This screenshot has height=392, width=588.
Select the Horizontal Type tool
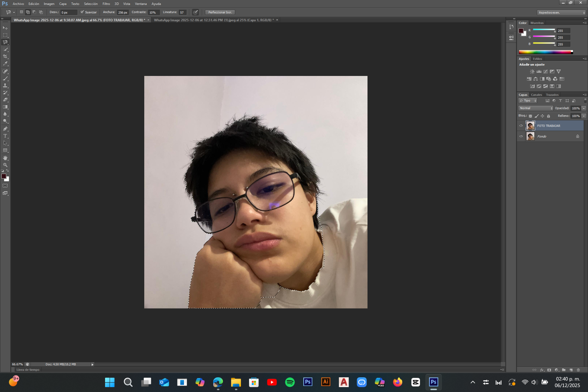[5, 136]
